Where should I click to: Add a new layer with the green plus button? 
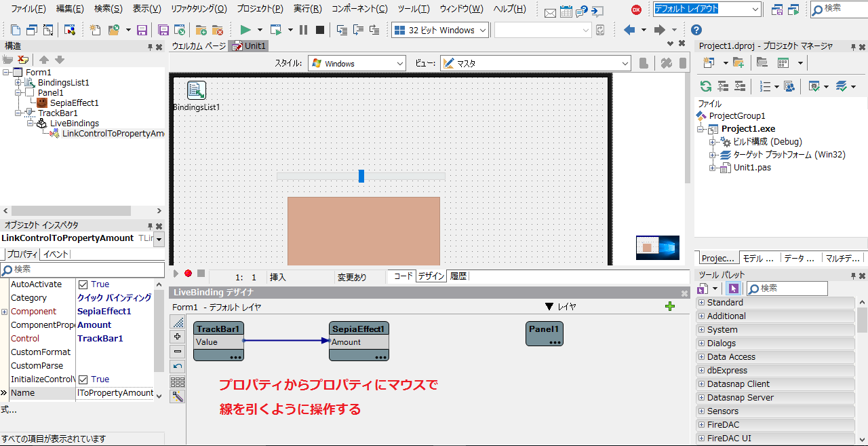point(670,306)
